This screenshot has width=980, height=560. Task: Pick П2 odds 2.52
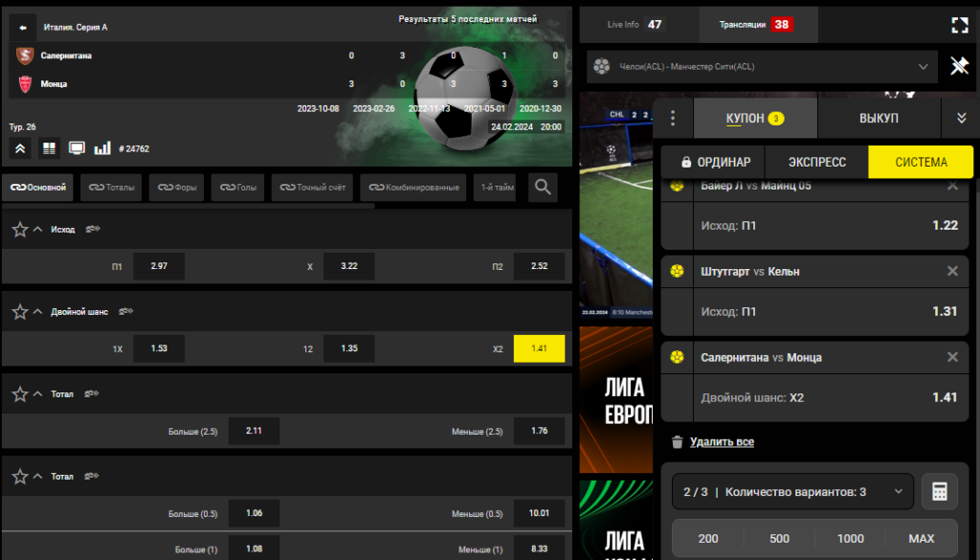(x=539, y=266)
